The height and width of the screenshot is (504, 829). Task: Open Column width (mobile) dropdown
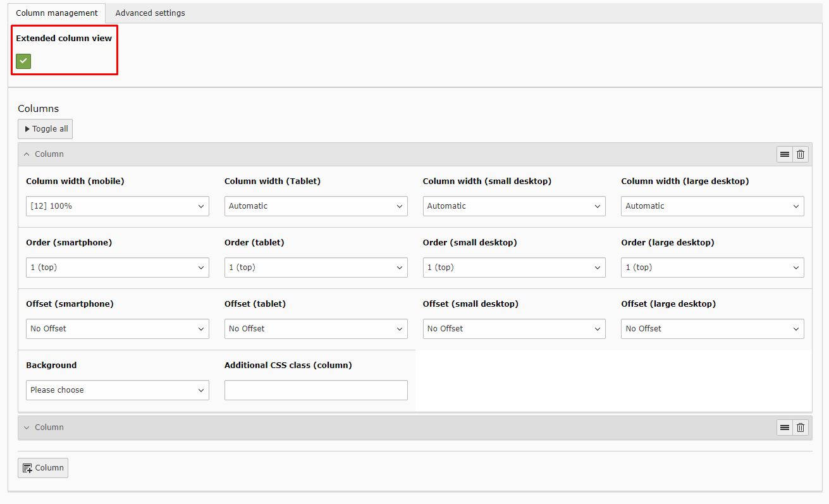(x=117, y=206)
